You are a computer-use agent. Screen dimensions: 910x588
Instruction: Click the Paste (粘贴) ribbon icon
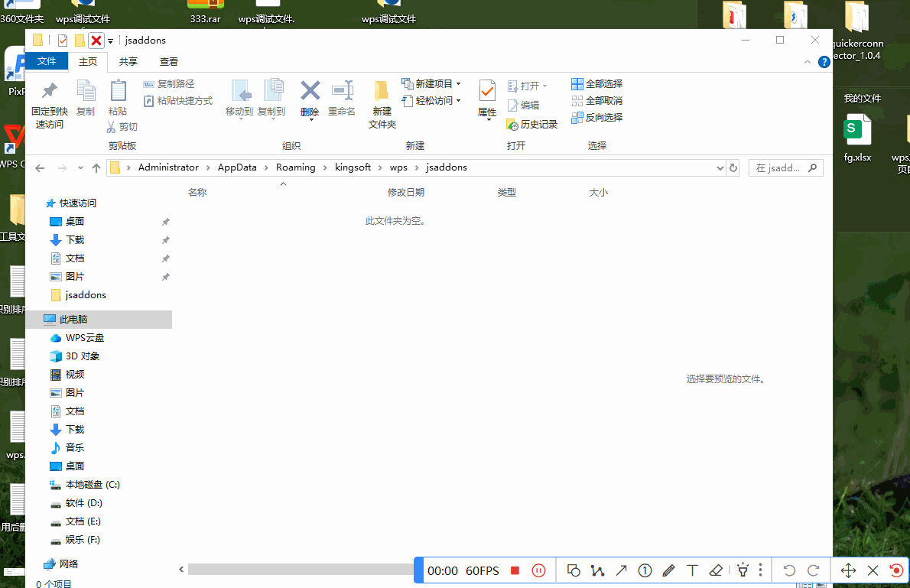[118, 90]
